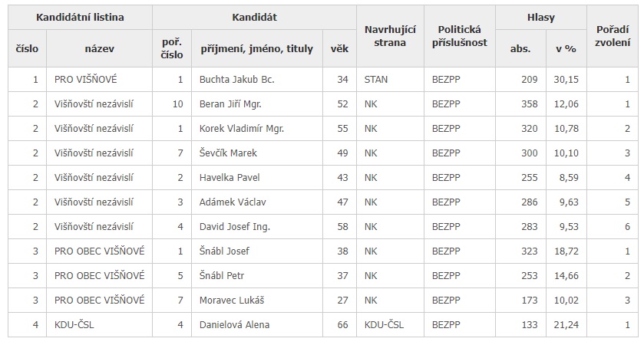Click the KDU-ČSL list name cell

pyautogui.click(x=99, y=325)
